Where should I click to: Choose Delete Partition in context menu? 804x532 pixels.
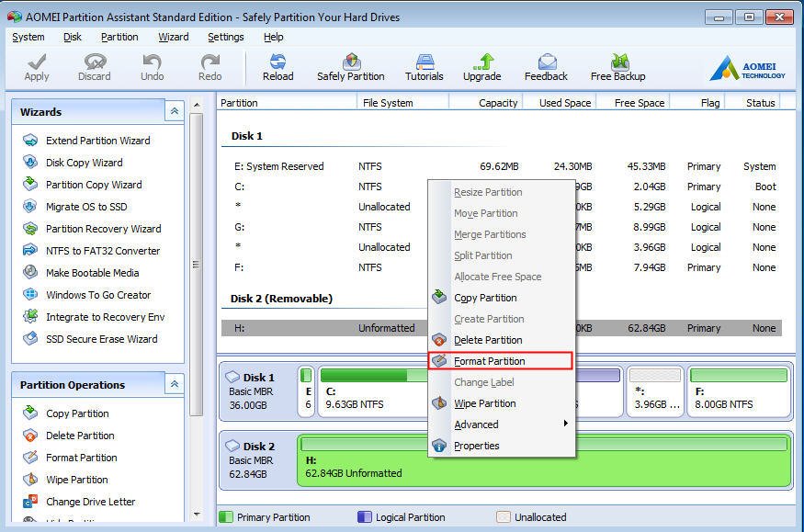point(501,340)
